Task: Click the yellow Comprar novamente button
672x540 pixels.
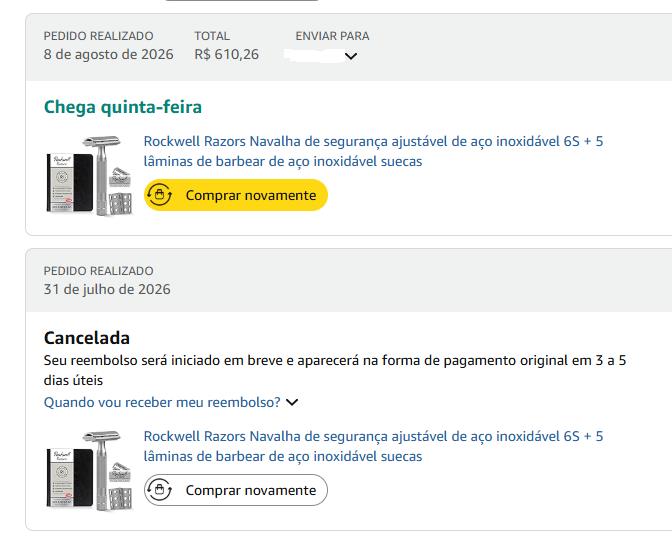Action: click(236, 195)
